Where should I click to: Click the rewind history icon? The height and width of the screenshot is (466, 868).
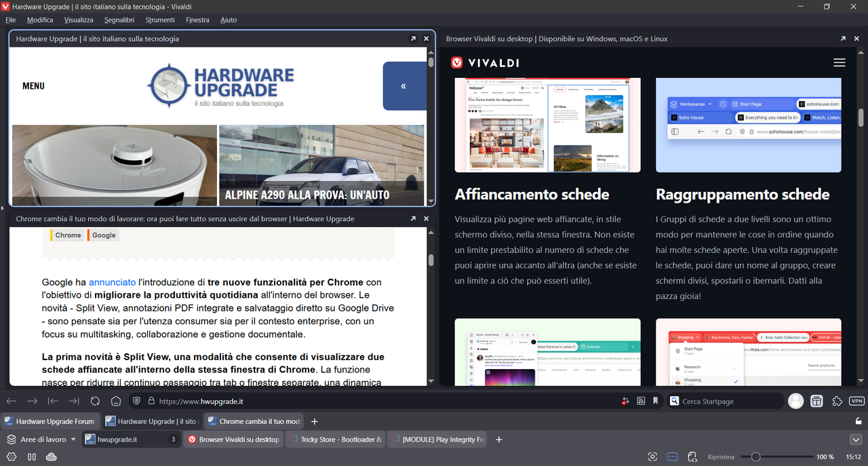(x=53, y=401)
